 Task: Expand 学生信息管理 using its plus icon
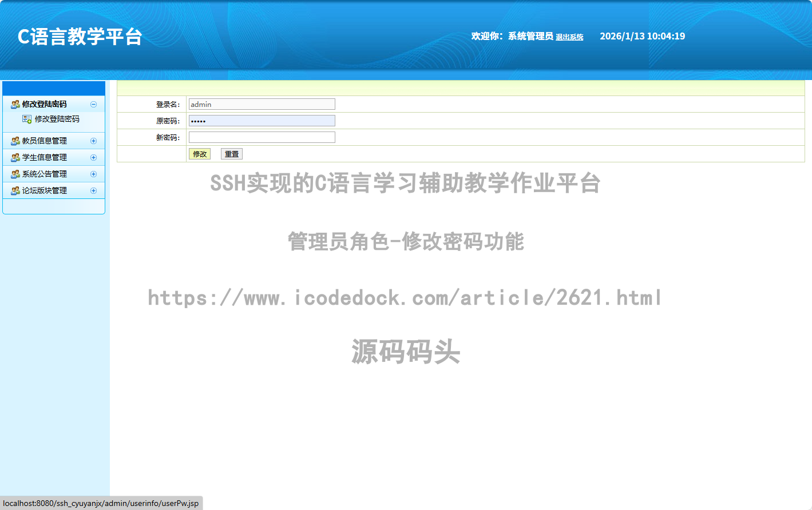point(93,157)
